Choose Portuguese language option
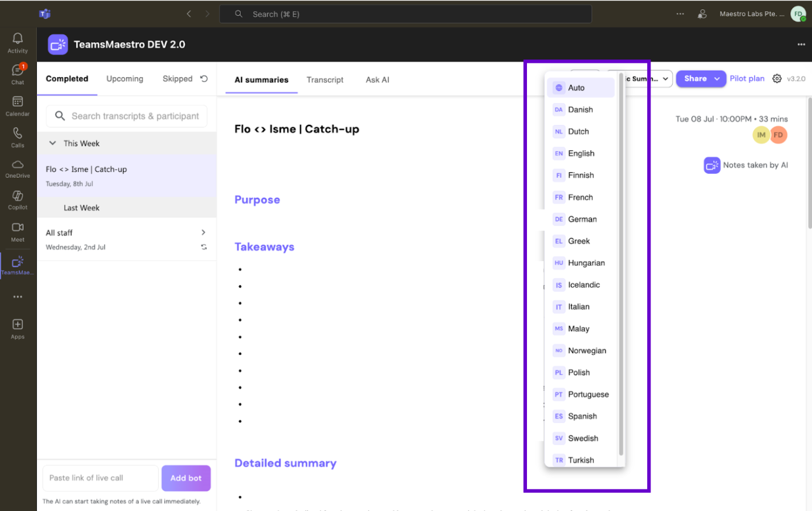 (581, 394)
